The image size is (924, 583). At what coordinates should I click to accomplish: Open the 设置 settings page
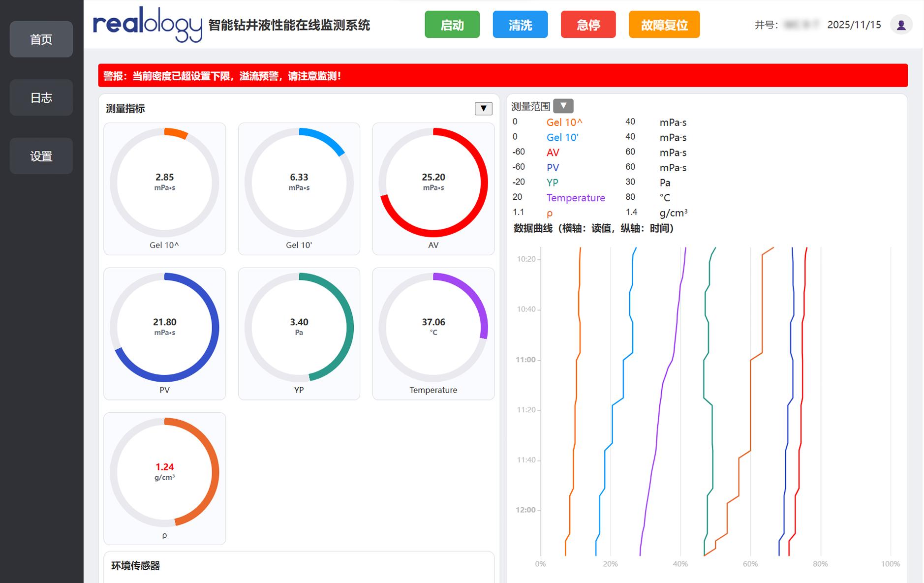coord(41,156)
